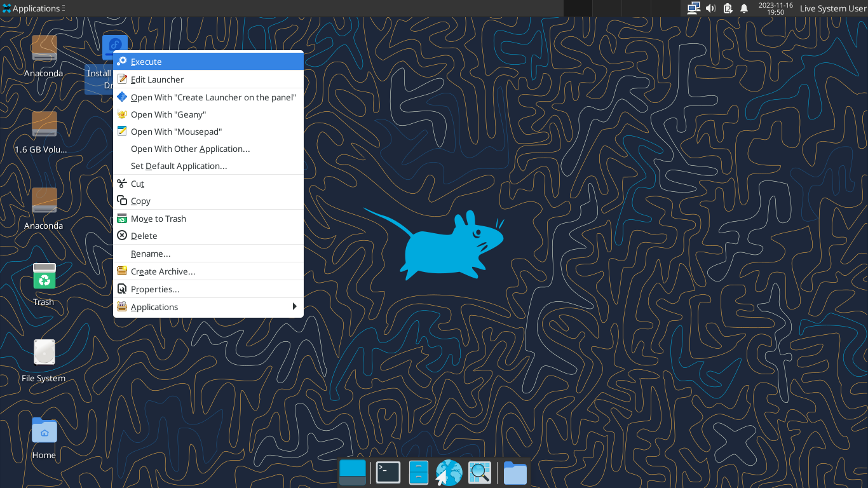Click Show Desktop in the dock
The width and height of the screenshot is (868, 488).
click(353, 472)
